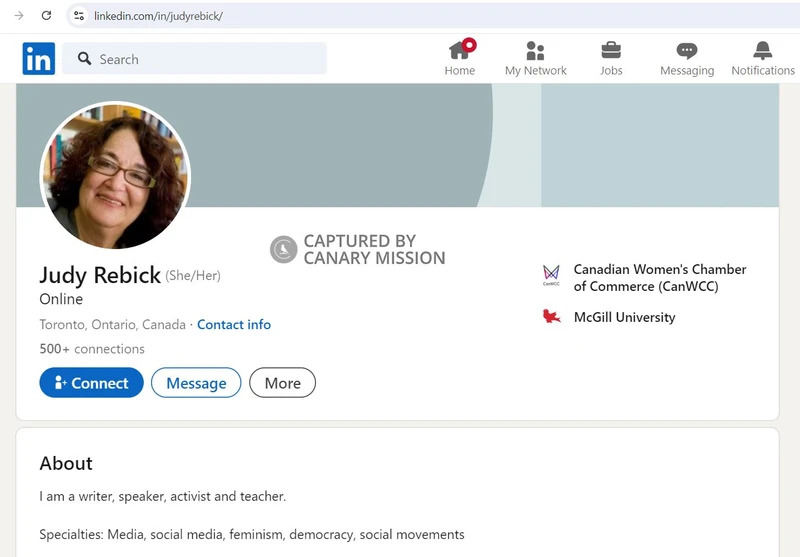Screen dimensions: 800x557
Task: Click the writer, speaker, activist and teacher sentence
Action: (163, 496)
